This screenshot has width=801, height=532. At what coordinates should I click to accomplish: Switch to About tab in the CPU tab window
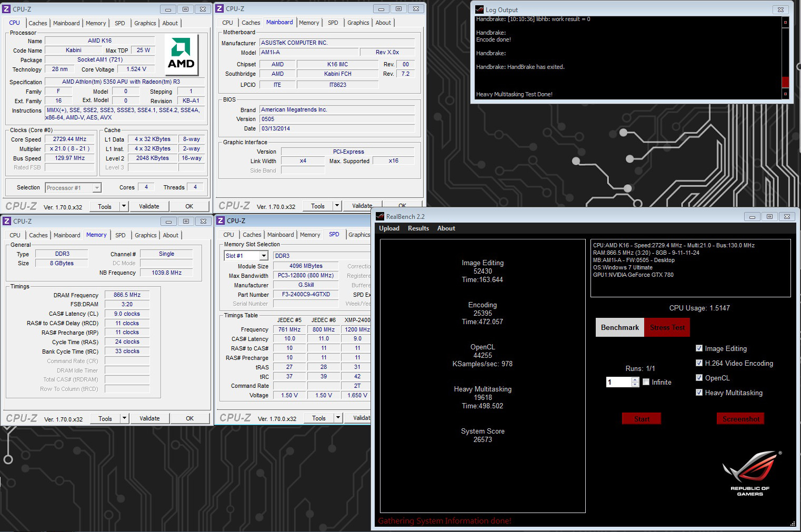click(170, 23)
